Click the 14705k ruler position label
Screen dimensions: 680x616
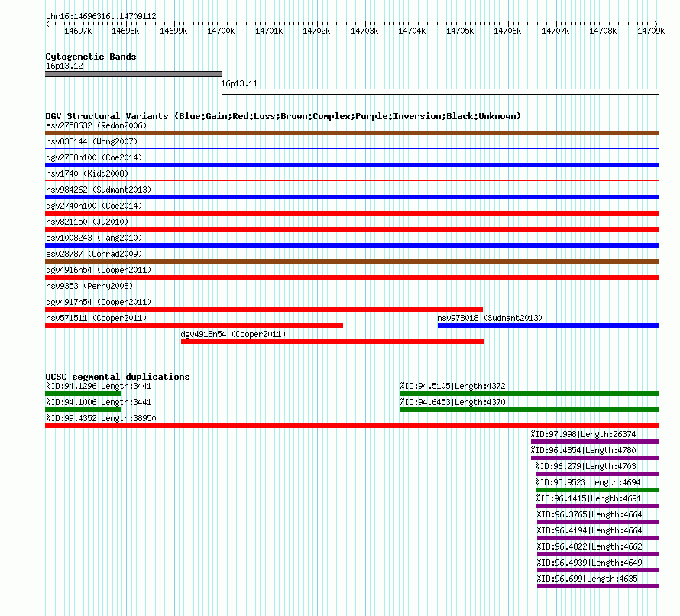pos(460,31)
